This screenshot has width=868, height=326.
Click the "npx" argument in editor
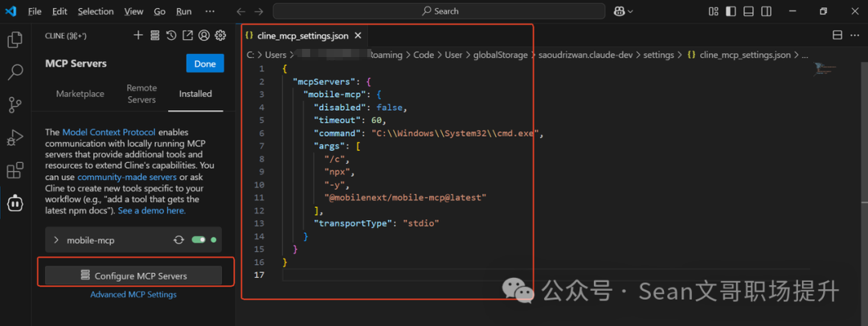337,172
